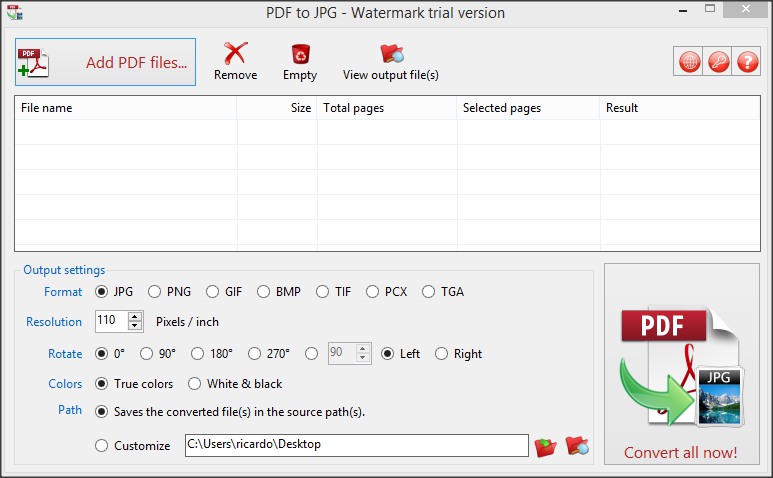Image resolution: width=773 pixels, height=478 pixels.
Task: Click the Empty recycle bin icon
Action: 300,54
